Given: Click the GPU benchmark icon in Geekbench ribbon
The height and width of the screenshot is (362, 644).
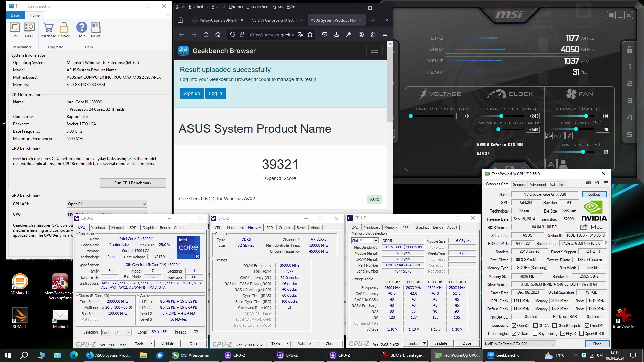Looking at the screenshot, I should click(x=29, y=30).
